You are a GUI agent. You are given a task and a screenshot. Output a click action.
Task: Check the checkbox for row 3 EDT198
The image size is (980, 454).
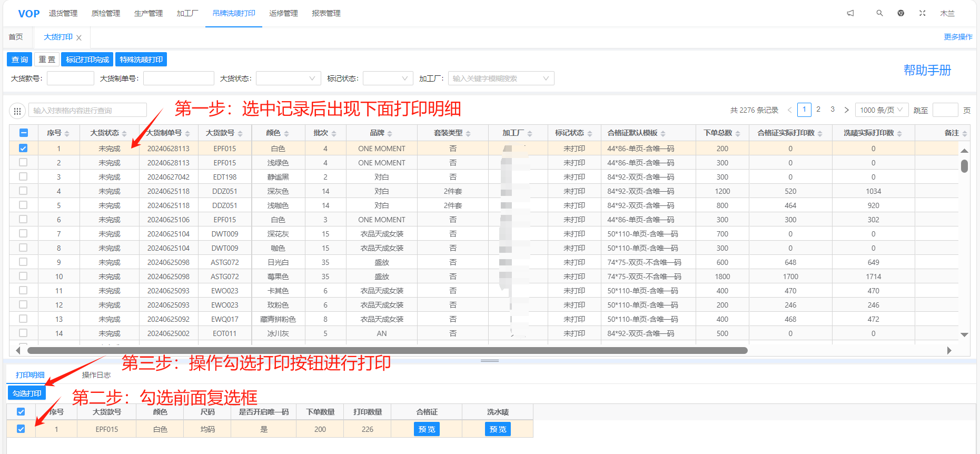point(23,177)
